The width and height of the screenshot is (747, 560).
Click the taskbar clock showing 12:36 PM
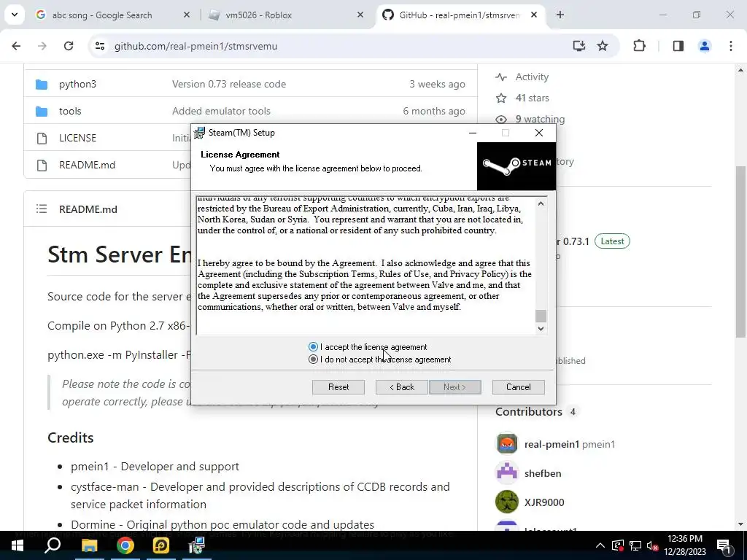click(685, 545)
